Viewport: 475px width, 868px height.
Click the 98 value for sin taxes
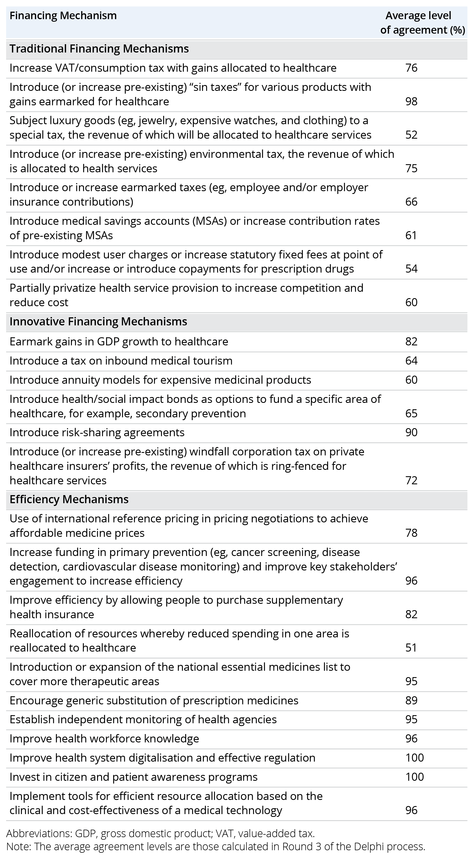pos(411,101)
